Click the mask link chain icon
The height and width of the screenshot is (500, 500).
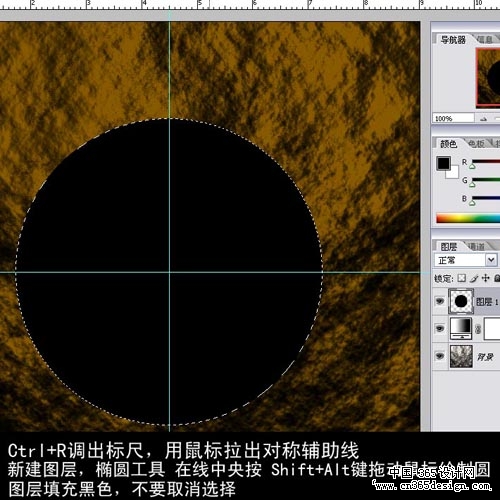pos(478,329)
